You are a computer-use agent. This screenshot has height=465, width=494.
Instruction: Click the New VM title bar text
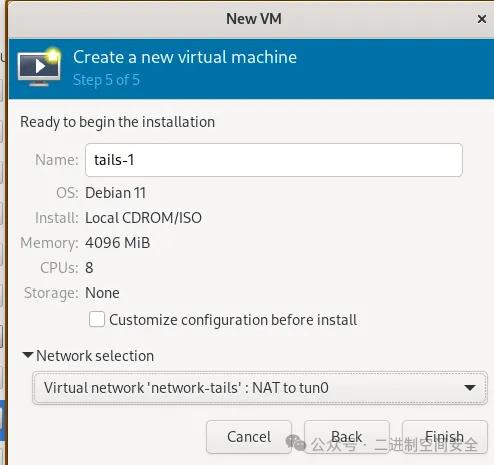pos(254,19)
